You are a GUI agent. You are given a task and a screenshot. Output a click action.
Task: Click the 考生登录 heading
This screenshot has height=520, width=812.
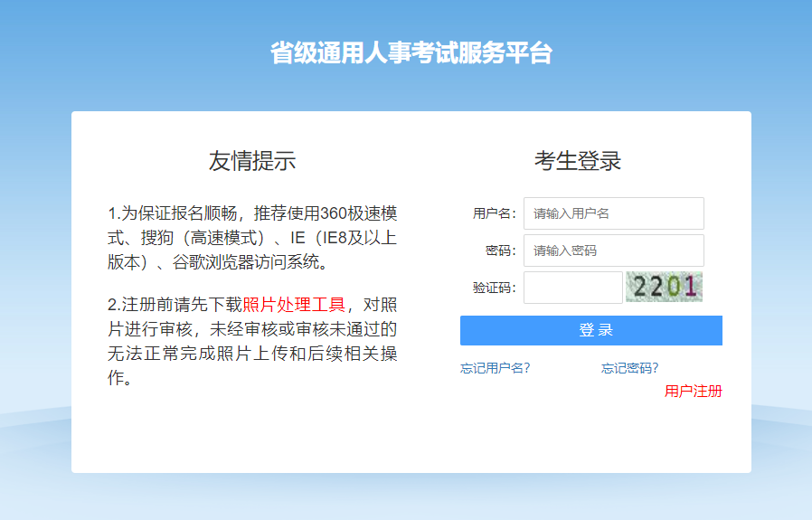point(578,161)
